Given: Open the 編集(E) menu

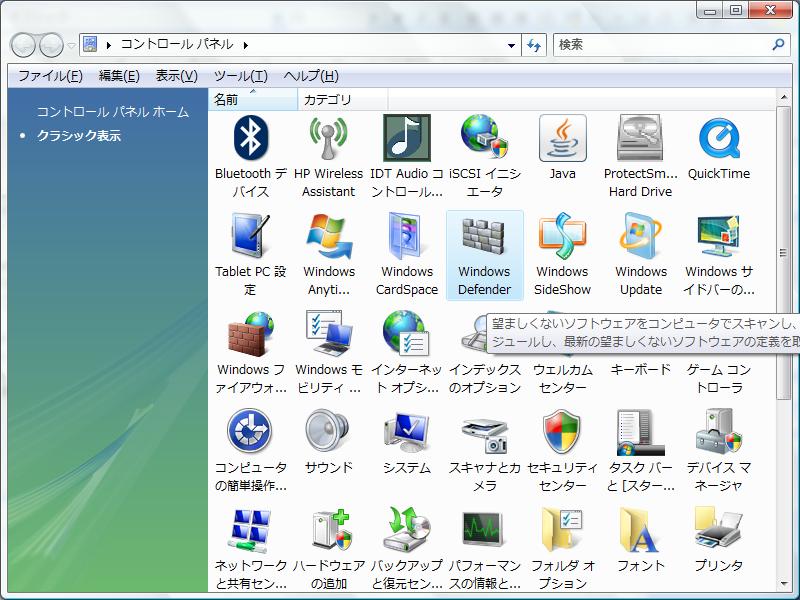Looking at the screenshot, I should pos(119,76).
